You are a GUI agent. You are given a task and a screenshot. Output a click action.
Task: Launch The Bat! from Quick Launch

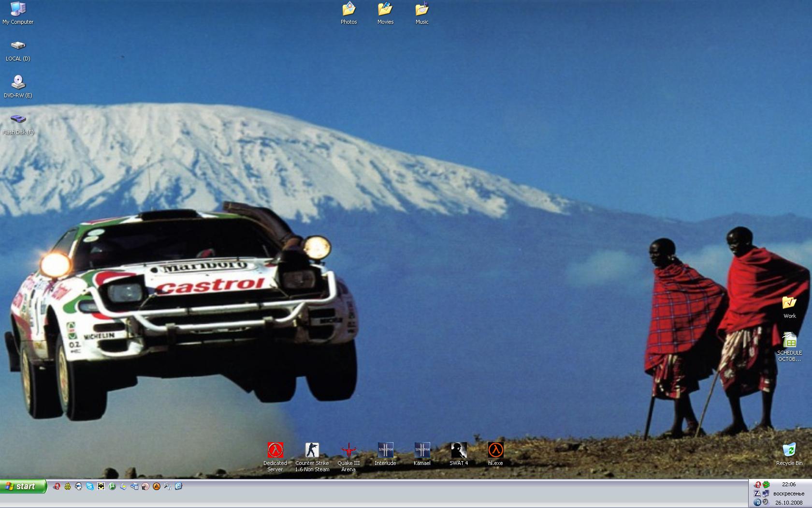(101, 486)
